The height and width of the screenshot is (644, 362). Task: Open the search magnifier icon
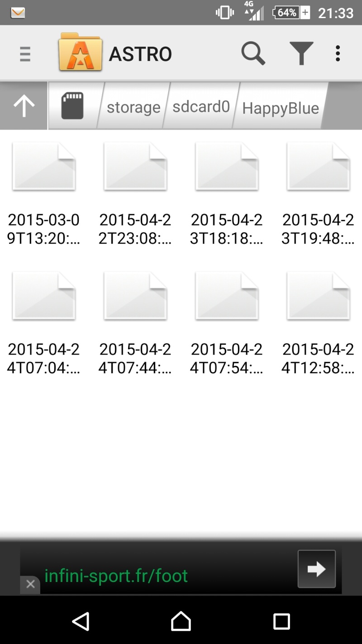pos(253,54)
